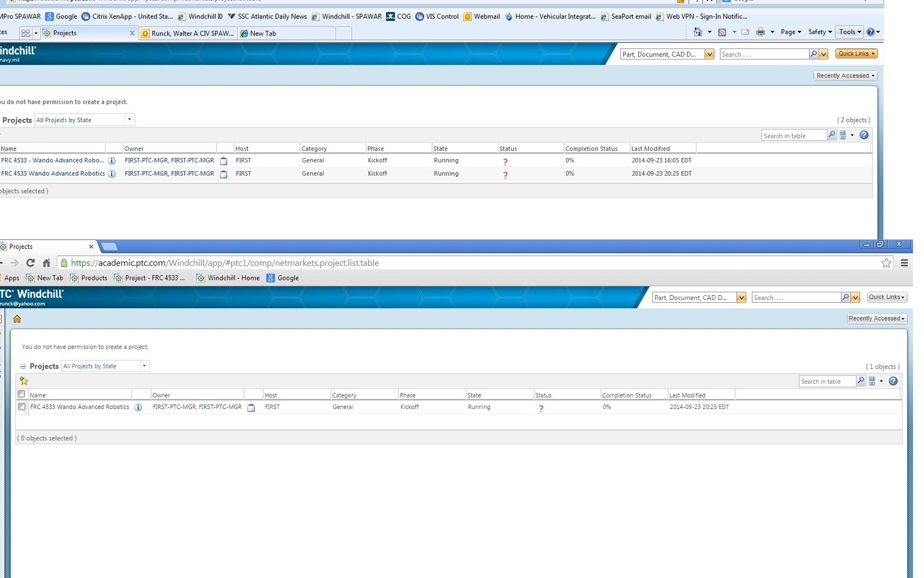Click the IE blue Help icon
Image resolution: width=924 pixels, height=578 pixels.
tap(870, 32)
